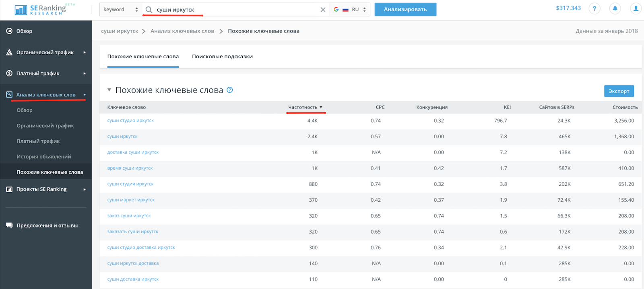Click the Проекты SE Ranking chart icon
644x289 pixels.
point(9,189)
